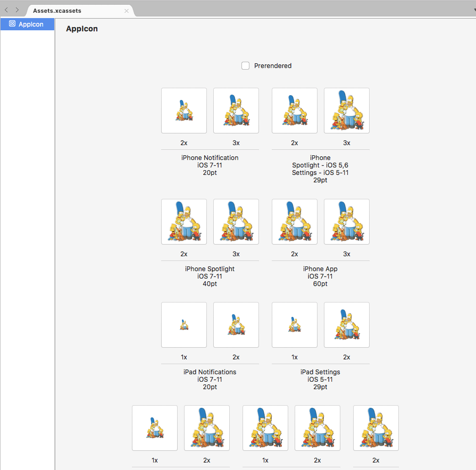Click the '40pt' size label
This screenshot has height=470, width=476.
point(210,284)
